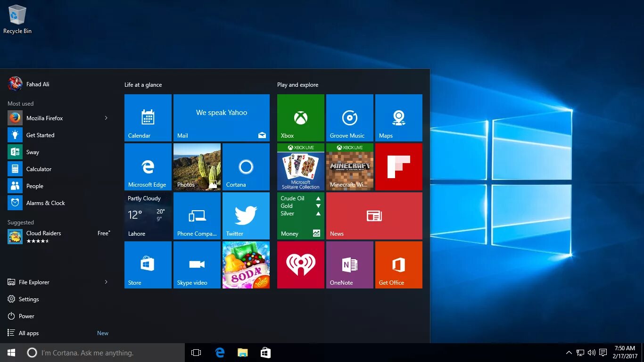Click the "Play and explore" group header
Viewport: 644px width, 362px height.
(x=297, y=85)
